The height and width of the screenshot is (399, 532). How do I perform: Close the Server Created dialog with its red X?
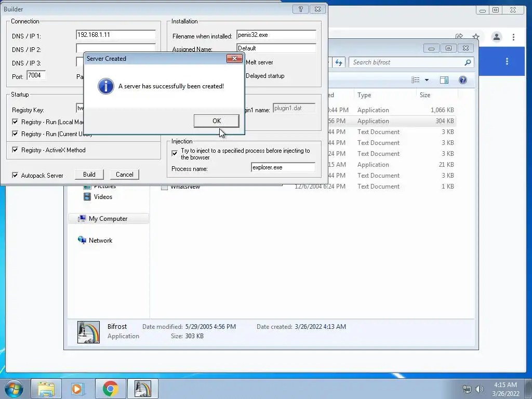(x=234, y=58)
